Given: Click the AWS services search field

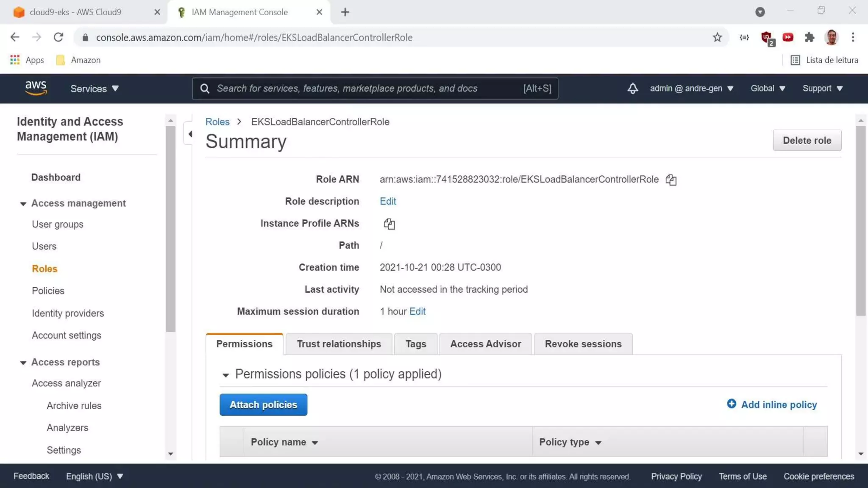Looking at the screenshot, I should pos(369,89).
